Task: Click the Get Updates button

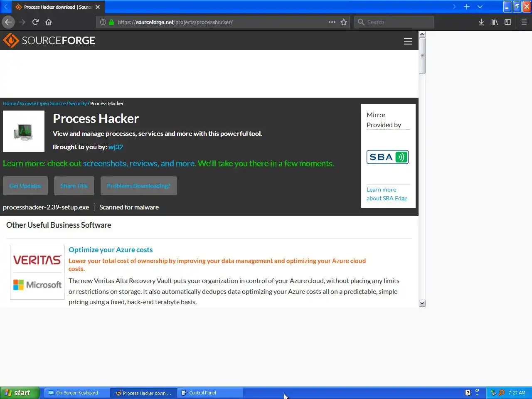Action: pos(25,186)
